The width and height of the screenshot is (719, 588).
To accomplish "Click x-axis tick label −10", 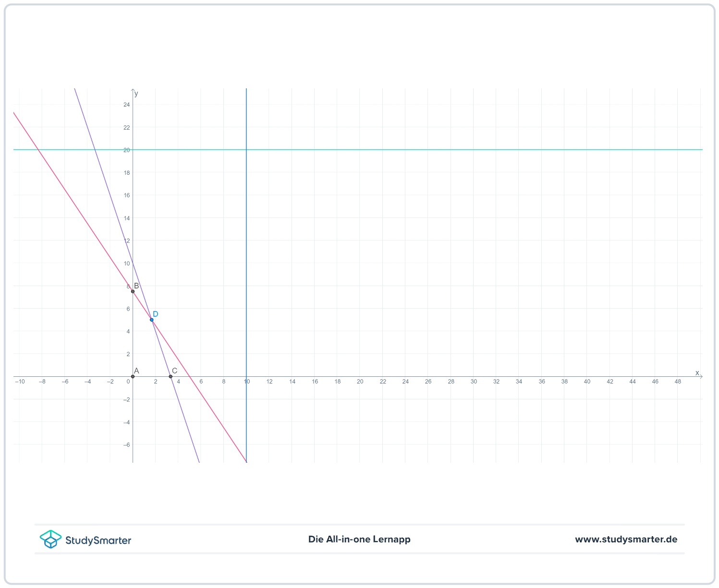I will (x=20, y=382).
